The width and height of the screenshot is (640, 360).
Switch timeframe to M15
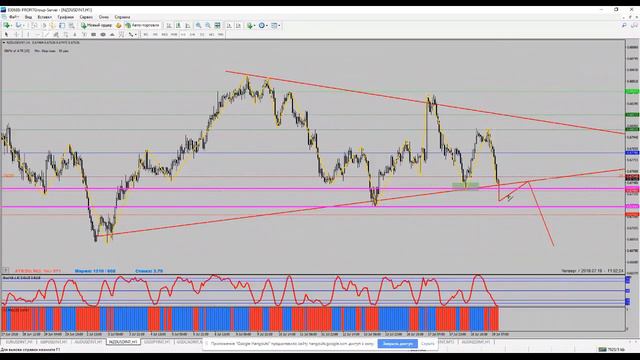[164, 34]
